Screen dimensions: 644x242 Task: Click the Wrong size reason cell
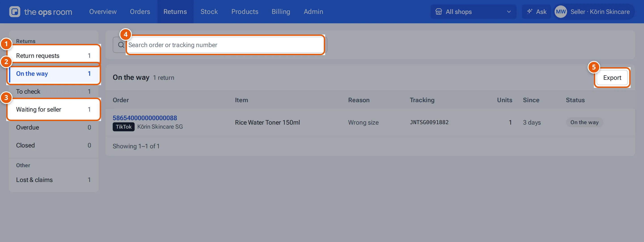(x=363, y=123)
